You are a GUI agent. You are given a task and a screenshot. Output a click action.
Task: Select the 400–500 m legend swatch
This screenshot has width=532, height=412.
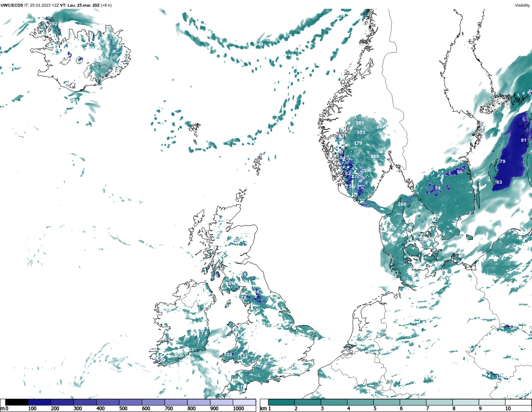click(108, 402)
